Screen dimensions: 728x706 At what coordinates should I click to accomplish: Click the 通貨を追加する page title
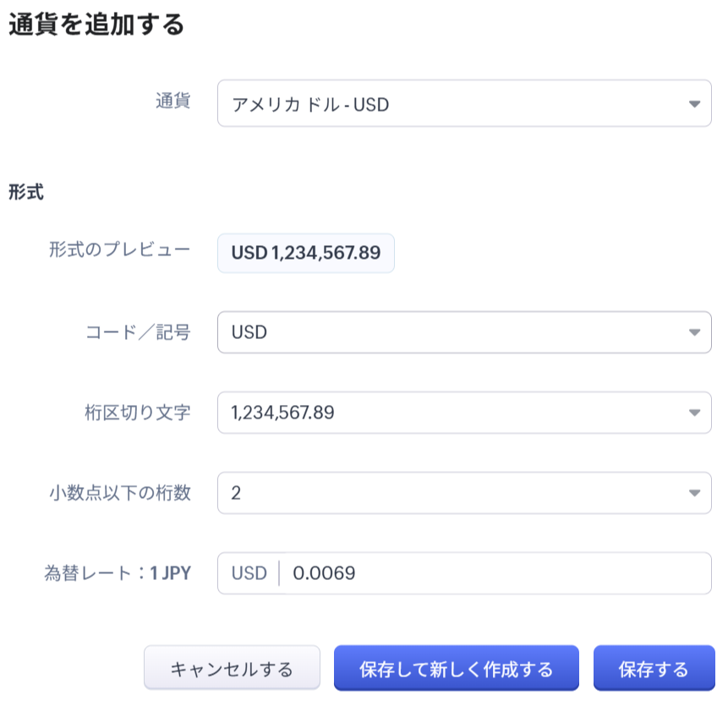pyautogui.click(x=96, y=25)
